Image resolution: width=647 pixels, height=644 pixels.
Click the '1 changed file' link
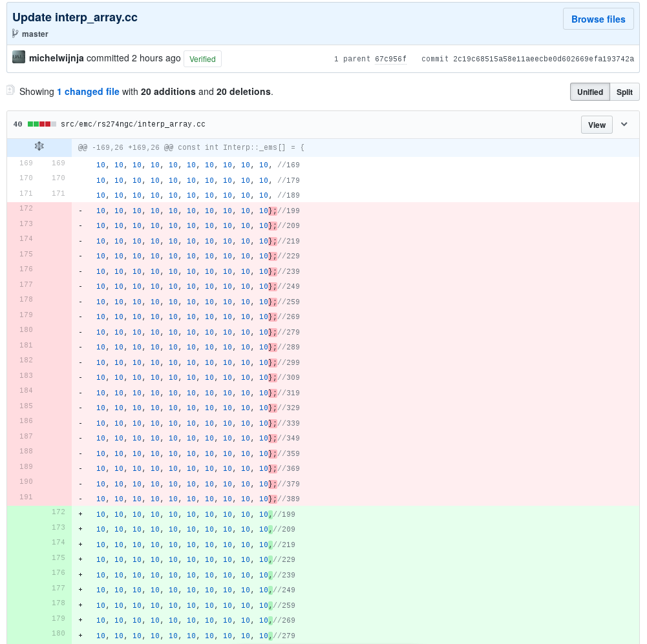(88, 92)
